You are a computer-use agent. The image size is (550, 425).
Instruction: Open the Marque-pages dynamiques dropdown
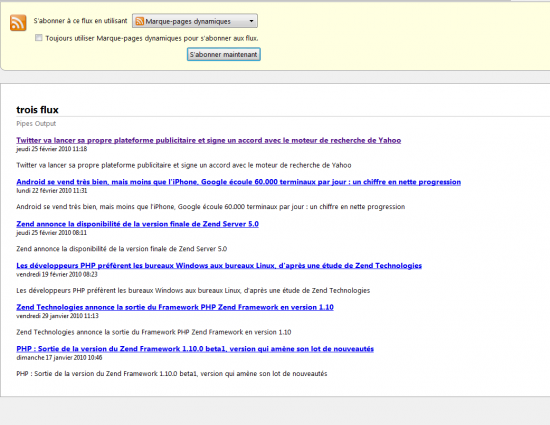coord(195,21)
